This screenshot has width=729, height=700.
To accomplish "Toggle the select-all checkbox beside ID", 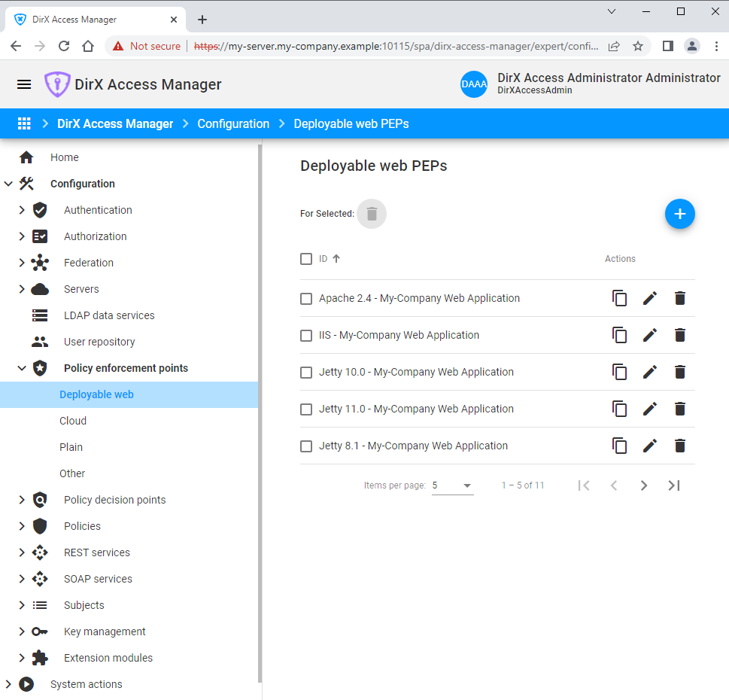I will point(306,259).
